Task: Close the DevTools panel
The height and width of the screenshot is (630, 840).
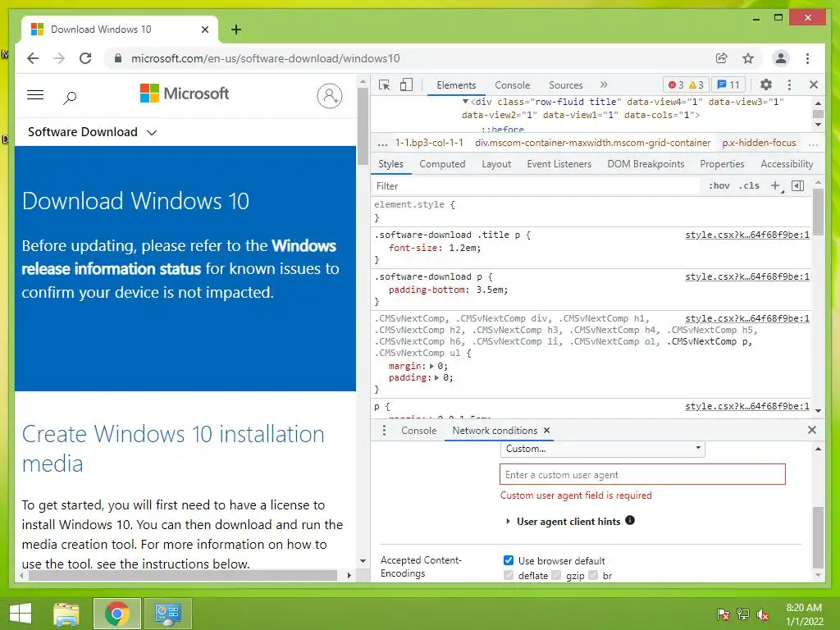Action: pyautogui.click(x=813, y=84)
